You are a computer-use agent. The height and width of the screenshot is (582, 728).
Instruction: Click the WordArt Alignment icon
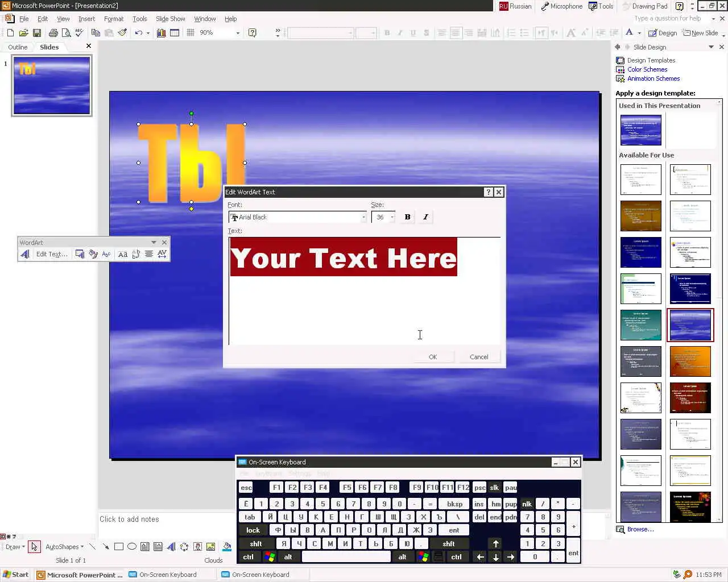point(149,254)
